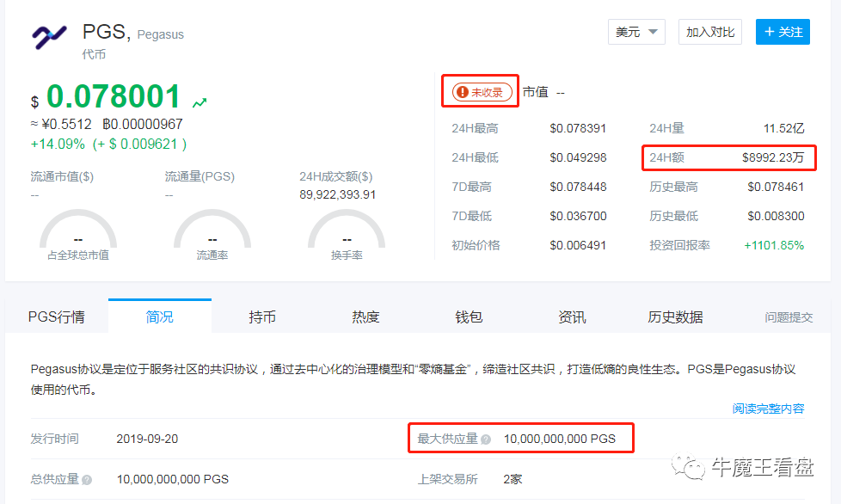The height and width of the screenshot is (504, 841).
Task: Click the 历史最高 value $0.078461
Action: pos(776,187)
